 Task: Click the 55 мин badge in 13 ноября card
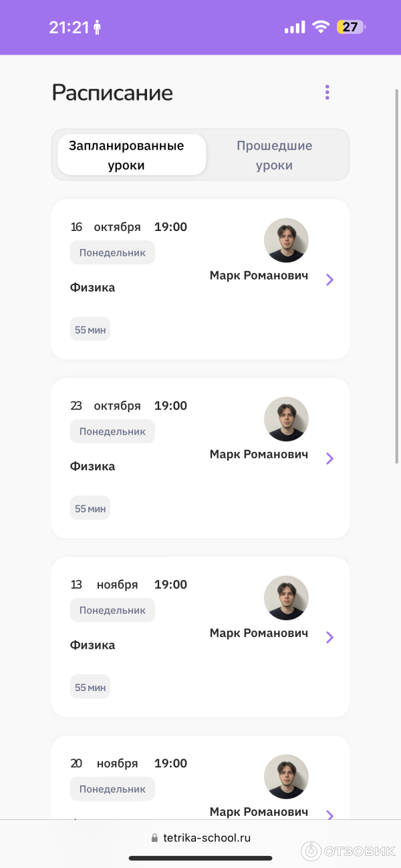(x=90, y=687)
